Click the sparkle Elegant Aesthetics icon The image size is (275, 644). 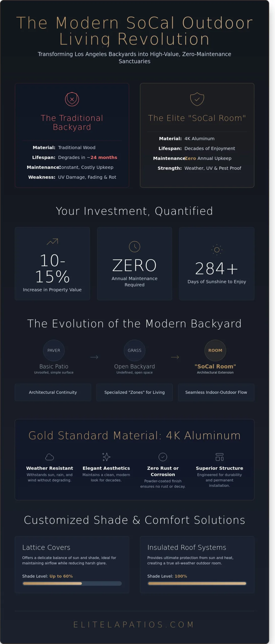[x=106, y=457]
